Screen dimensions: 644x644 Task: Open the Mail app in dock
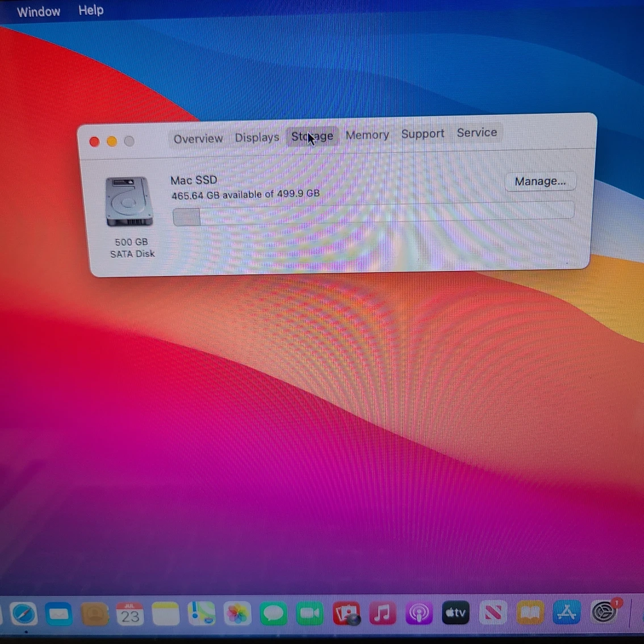point(58,614)
